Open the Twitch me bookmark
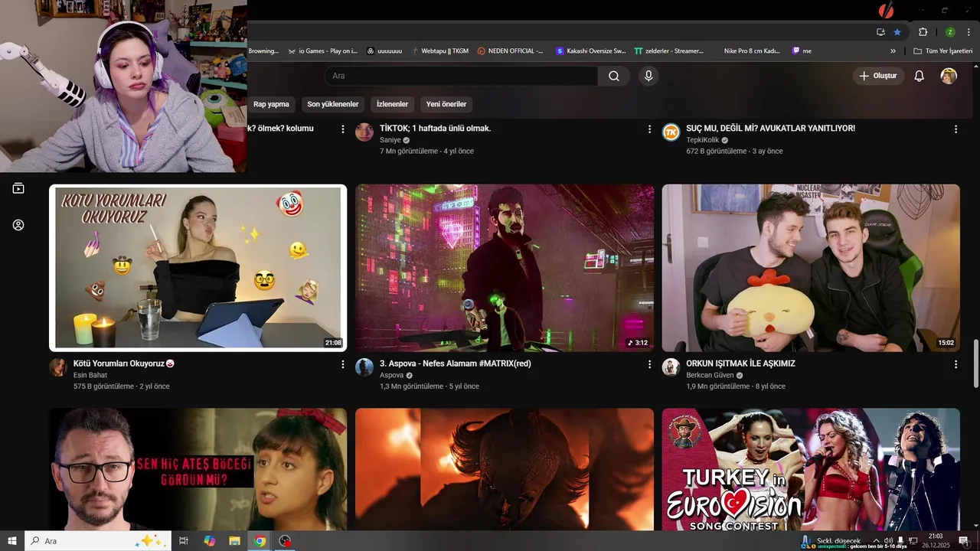Viewport: 980px width, 551px height. tap(802, 51)
